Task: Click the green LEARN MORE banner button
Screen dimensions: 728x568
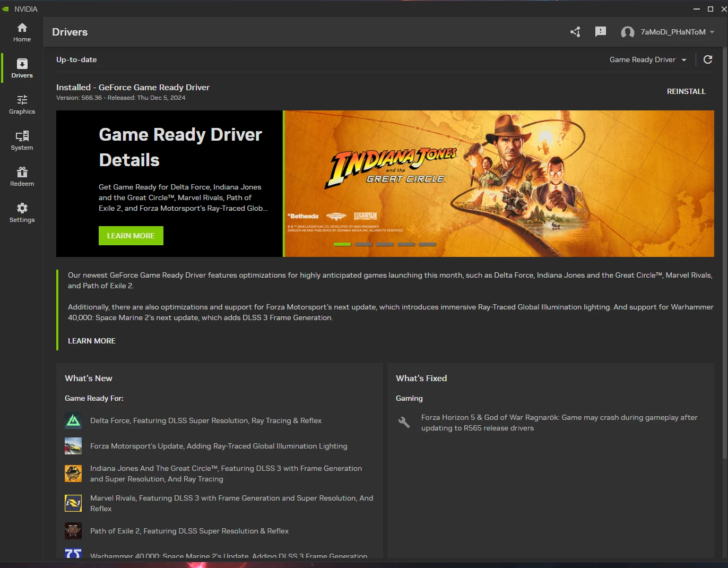Action: (x=131, y=236)
